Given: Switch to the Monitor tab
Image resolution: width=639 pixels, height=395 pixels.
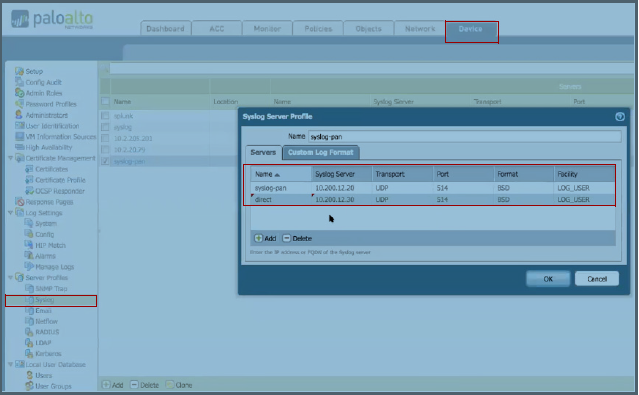Looking at the screenshot, I should (x=267, y=29).
